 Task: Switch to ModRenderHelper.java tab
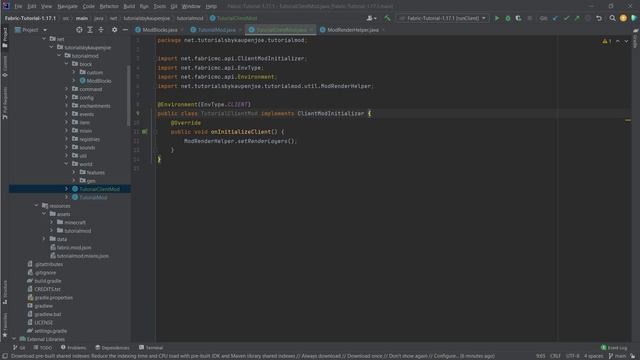pyautogui.click(x=353, y=30)
